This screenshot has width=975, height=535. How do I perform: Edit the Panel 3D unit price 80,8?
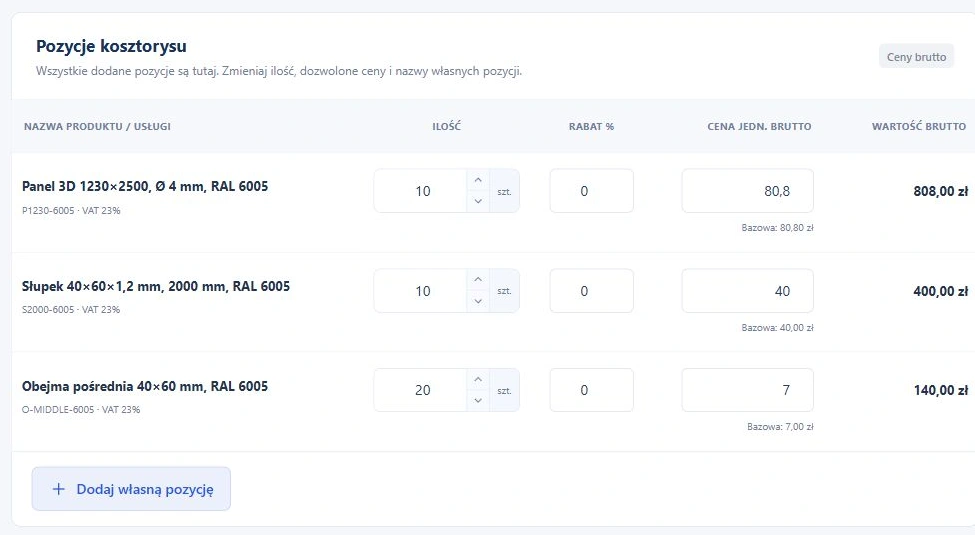tap(747, 191)
